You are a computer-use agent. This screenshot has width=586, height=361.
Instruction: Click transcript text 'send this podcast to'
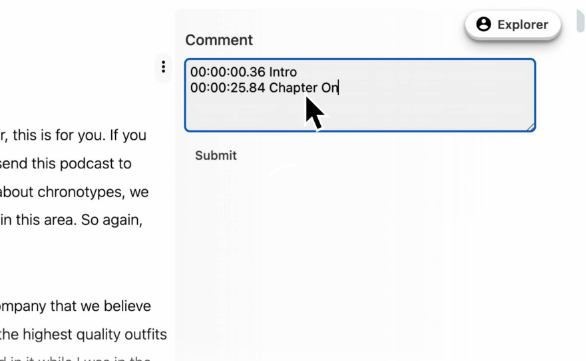65,164
